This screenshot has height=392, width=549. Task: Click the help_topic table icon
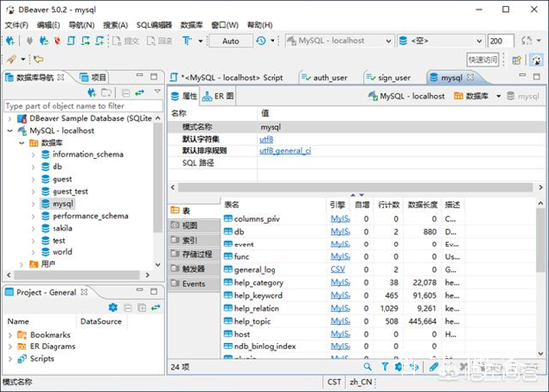click(x=228, y=321)
